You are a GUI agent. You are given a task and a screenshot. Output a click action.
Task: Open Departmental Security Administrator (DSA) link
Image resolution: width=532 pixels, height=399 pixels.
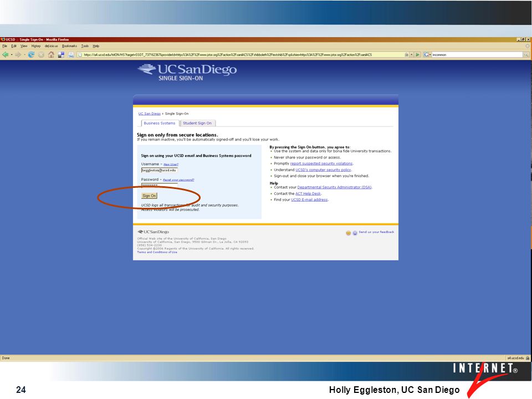(x=335, y=187)
